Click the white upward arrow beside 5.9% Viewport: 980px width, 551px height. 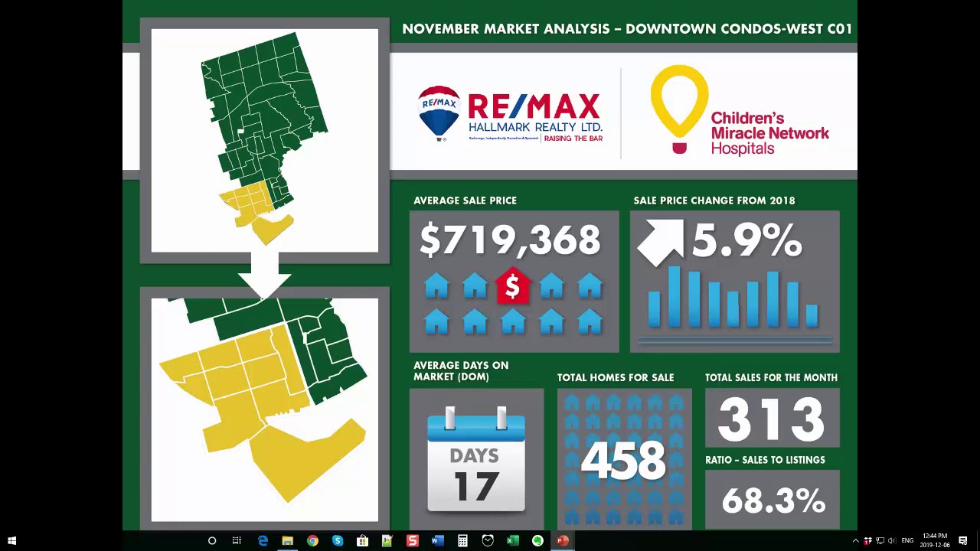(661, 243)
